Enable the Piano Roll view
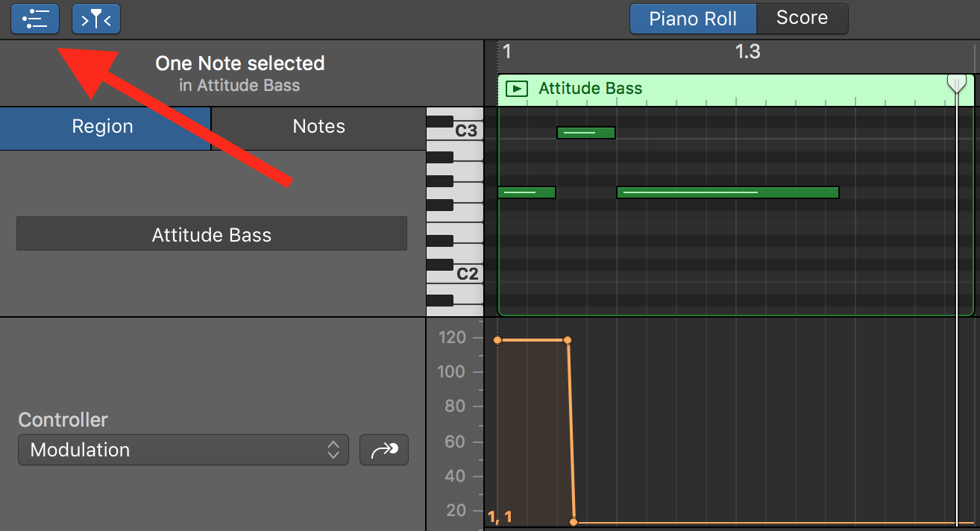Screen dimensions: 980x531 692,19
